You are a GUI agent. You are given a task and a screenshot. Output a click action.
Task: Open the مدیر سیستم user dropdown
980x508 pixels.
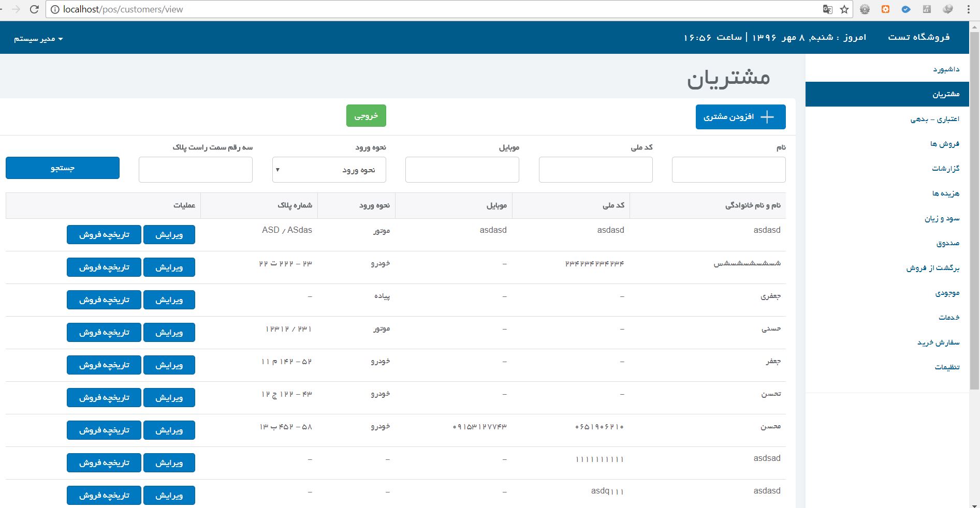38,39
